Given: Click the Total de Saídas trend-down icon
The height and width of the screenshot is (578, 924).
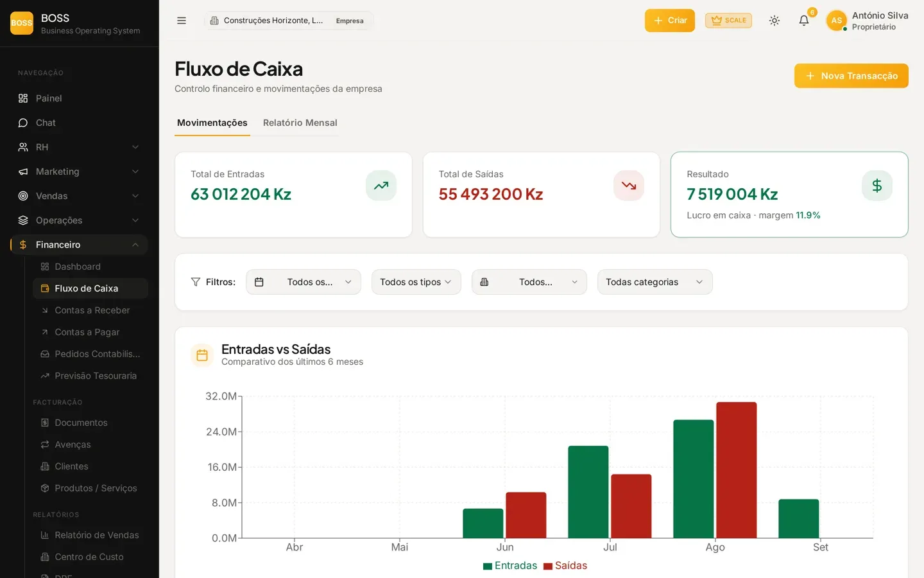Looking at the screenshot, I should [x=629, y=186].
